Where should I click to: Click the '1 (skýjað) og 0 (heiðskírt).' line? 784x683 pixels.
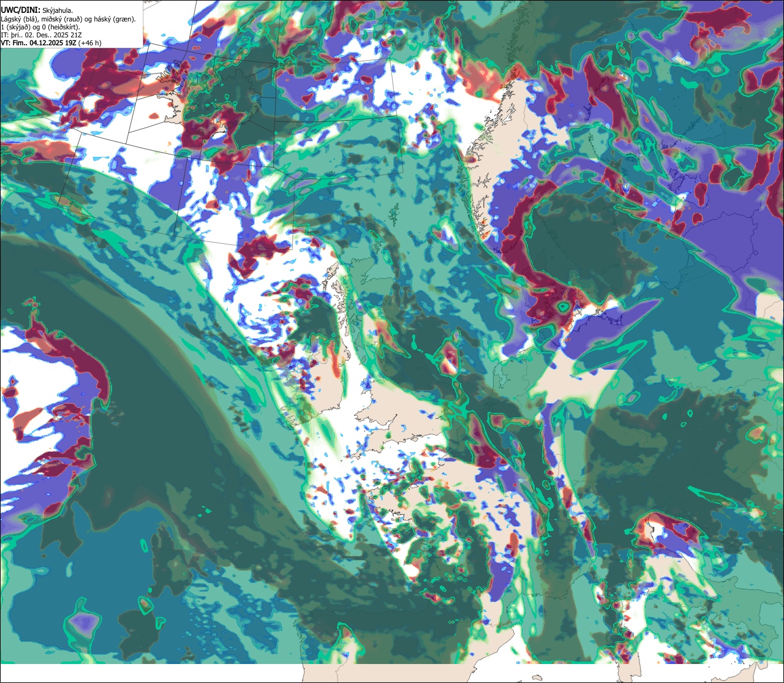pos(40,27)
